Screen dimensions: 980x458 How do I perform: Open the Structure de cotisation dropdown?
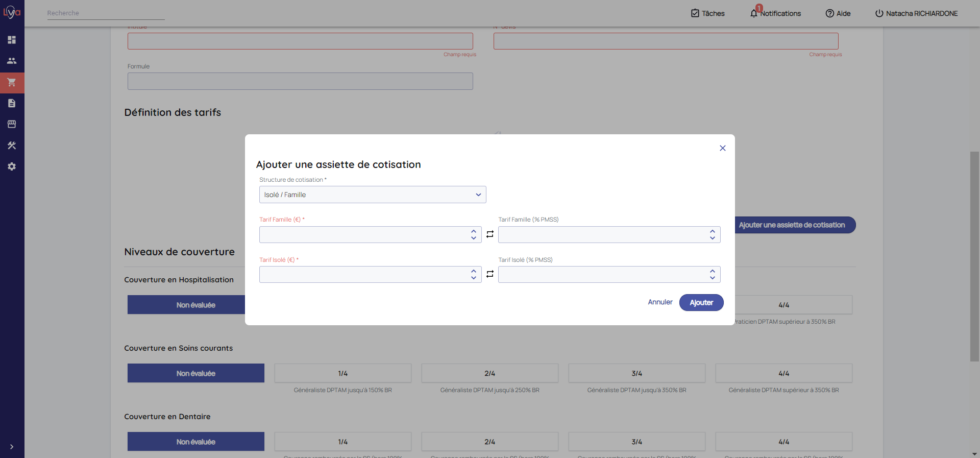coord(373,195)
